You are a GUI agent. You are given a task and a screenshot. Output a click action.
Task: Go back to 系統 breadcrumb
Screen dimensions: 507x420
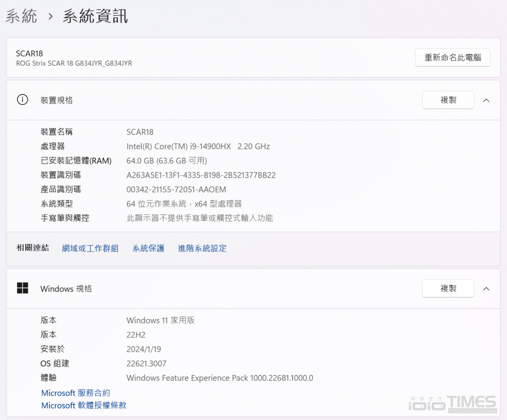point(21,16)
